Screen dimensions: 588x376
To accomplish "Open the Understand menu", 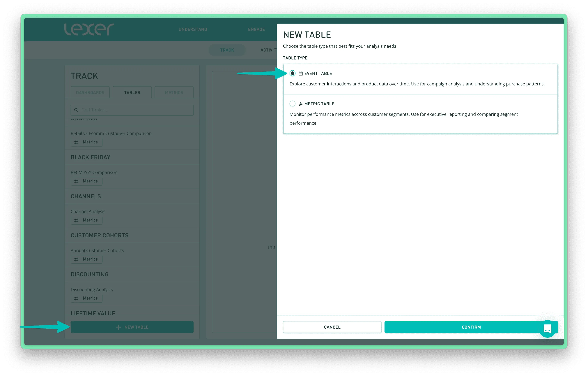I will click(193, 29).
